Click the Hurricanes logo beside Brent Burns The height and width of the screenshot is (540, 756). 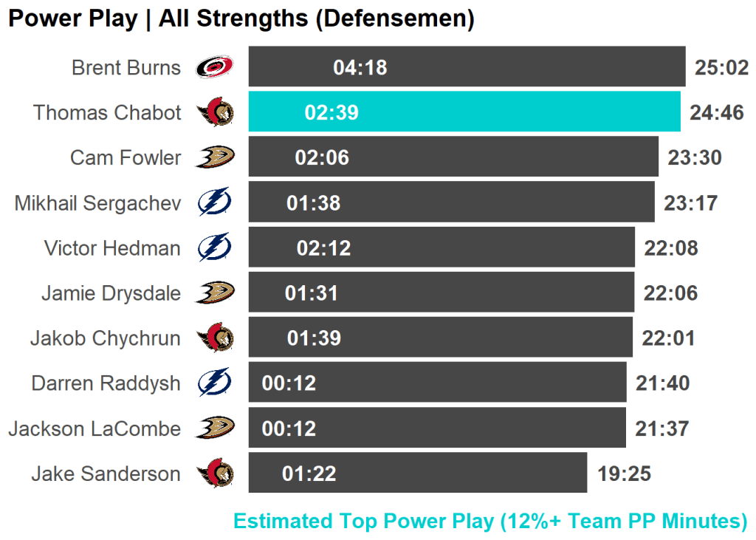coord(214,67)
